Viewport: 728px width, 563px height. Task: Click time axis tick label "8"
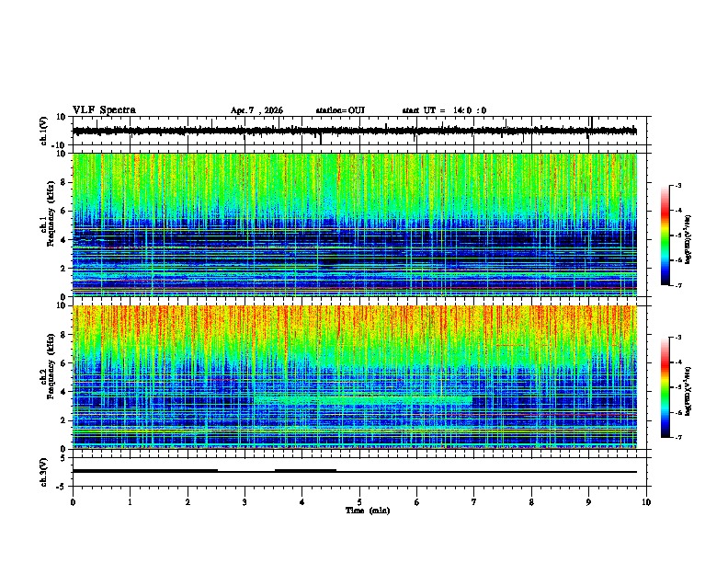tap(531, 502)
